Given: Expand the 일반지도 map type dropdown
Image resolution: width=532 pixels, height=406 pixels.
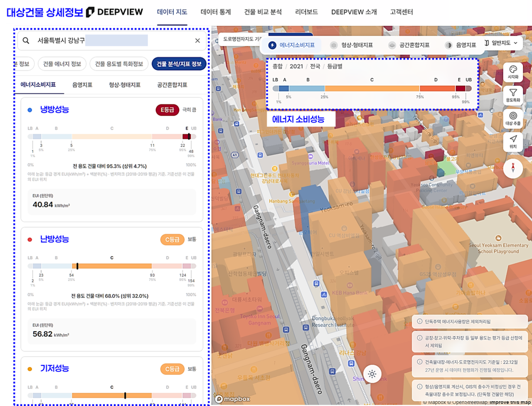Looking at the screenshot, I should click(501, 43).
